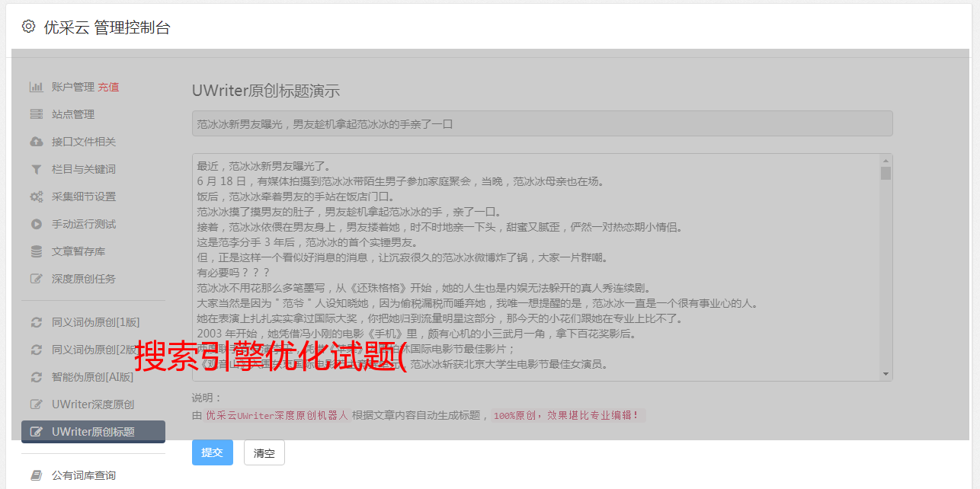The width and height of the screenshot is (980, 489).
Task: Click the edit icon for UWriter深度原创
Action: coord(36,404)
